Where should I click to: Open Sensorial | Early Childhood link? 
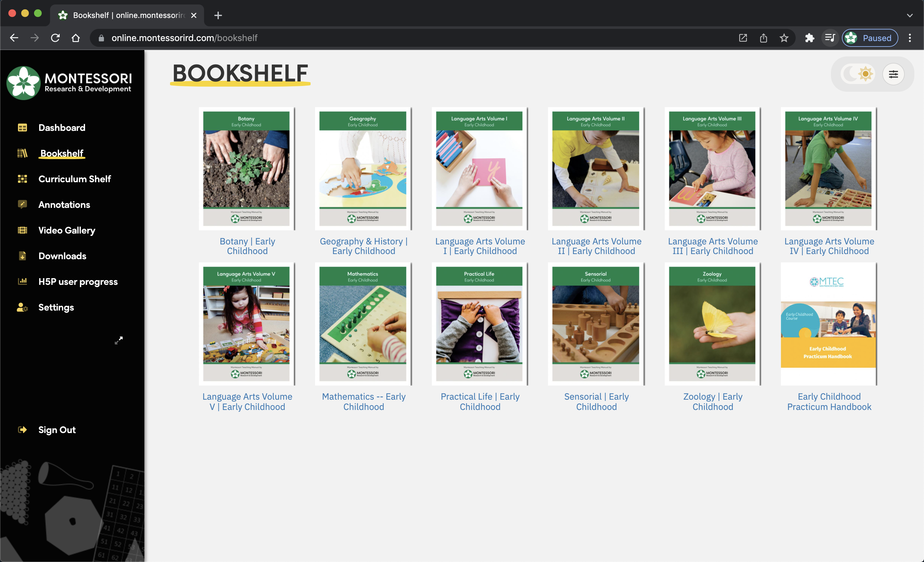(596, 402)
